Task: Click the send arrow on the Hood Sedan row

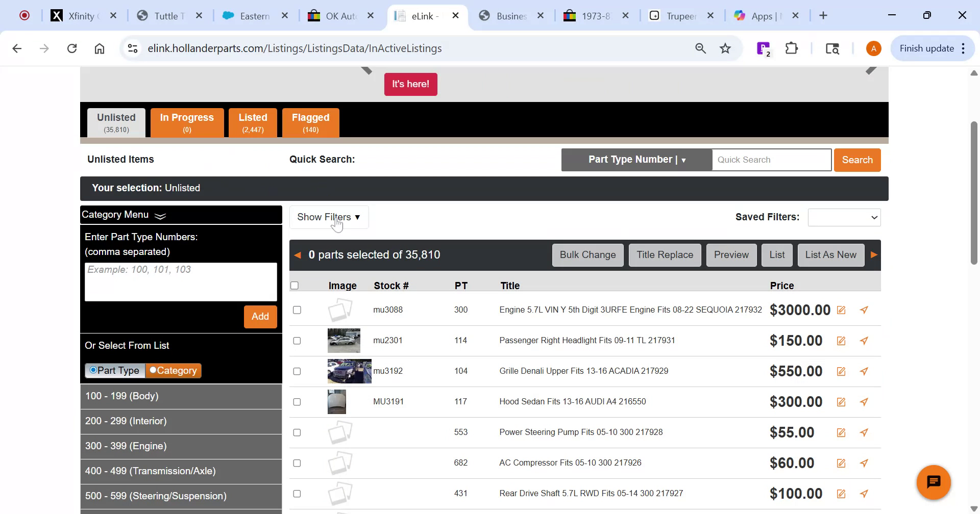Action: coord(864,401)
